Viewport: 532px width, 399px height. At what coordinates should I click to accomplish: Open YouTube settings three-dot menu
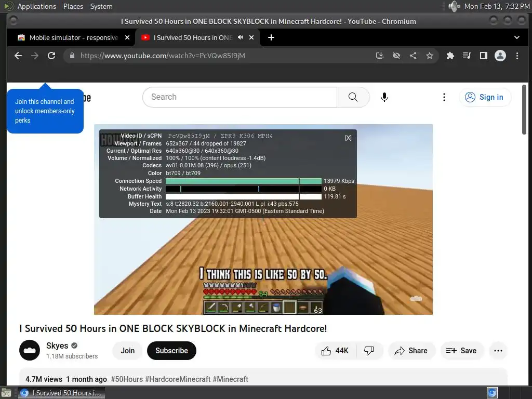click(444, 97)
